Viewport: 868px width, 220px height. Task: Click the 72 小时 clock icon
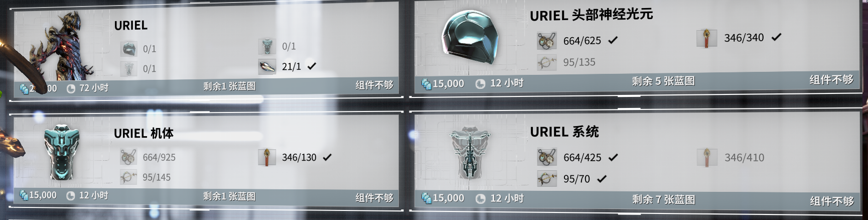(x=71, y=89)
